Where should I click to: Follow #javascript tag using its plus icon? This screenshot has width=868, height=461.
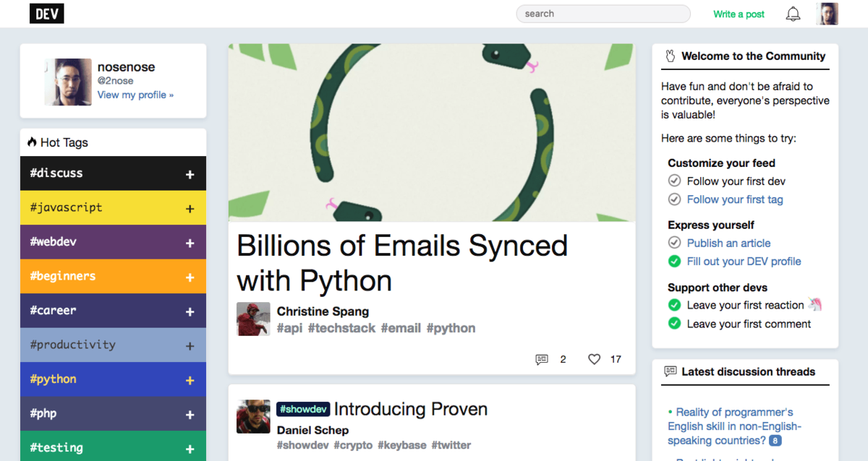tap(190, 209)
